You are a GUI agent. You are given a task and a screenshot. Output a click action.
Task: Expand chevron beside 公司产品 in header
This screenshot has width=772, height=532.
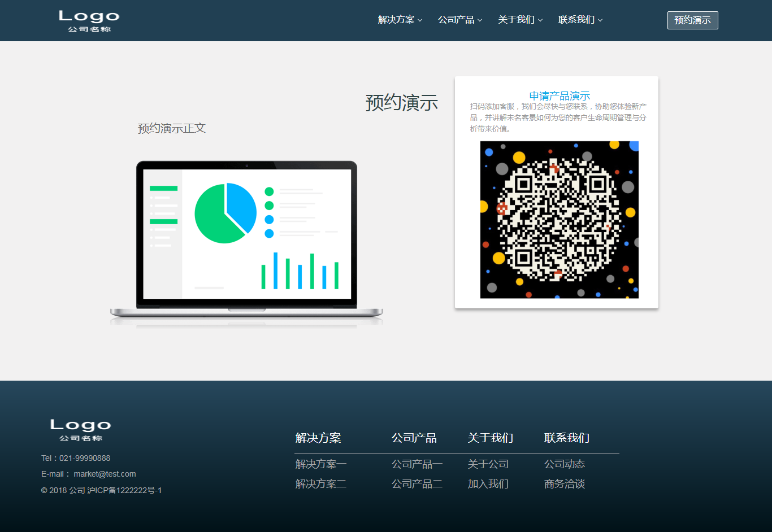[x=480, y=20]
